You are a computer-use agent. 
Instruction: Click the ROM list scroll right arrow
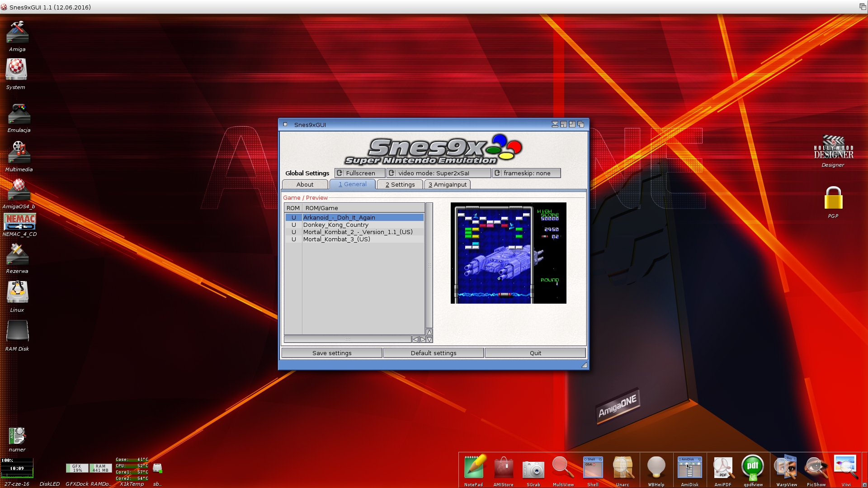coord(423,339)
